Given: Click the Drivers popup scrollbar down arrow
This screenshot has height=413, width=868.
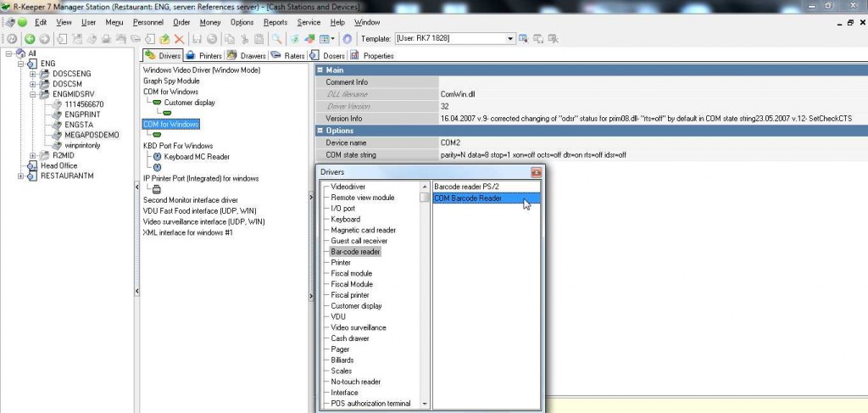Looking at the screenshot, I should 425,405.
